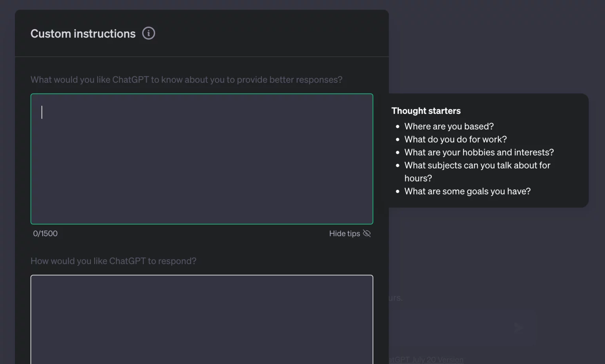Select the 'What do you do for work?' tip

click(x=455, y=139)
